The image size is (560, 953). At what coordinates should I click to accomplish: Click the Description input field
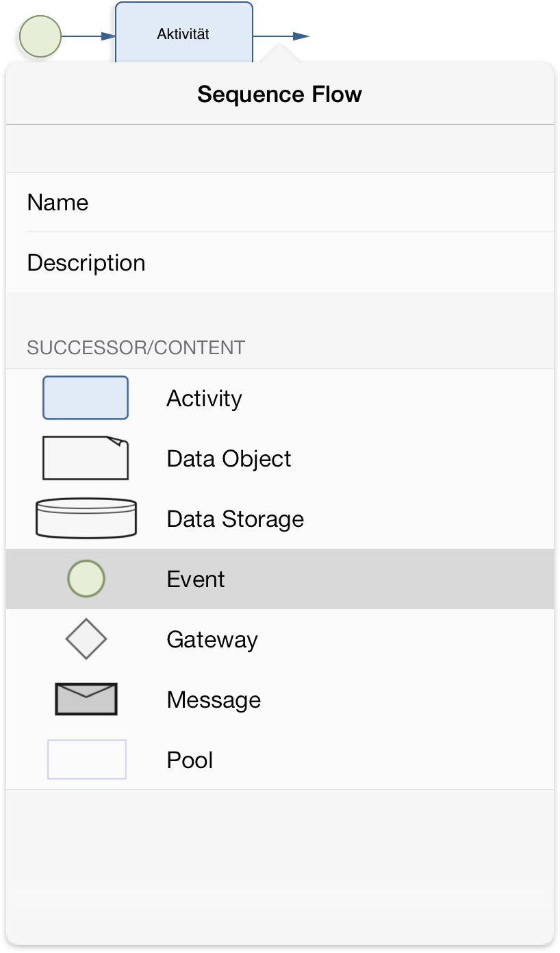point(280,262)
